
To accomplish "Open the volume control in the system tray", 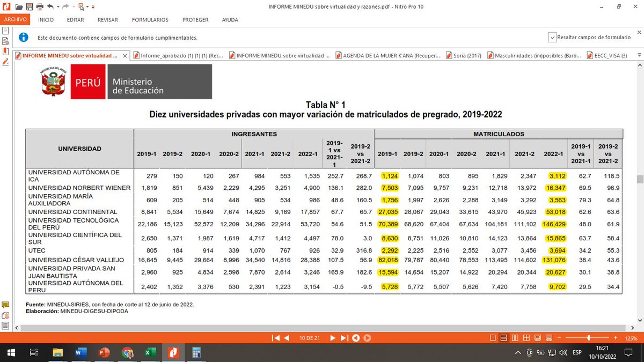I will 562,353.
